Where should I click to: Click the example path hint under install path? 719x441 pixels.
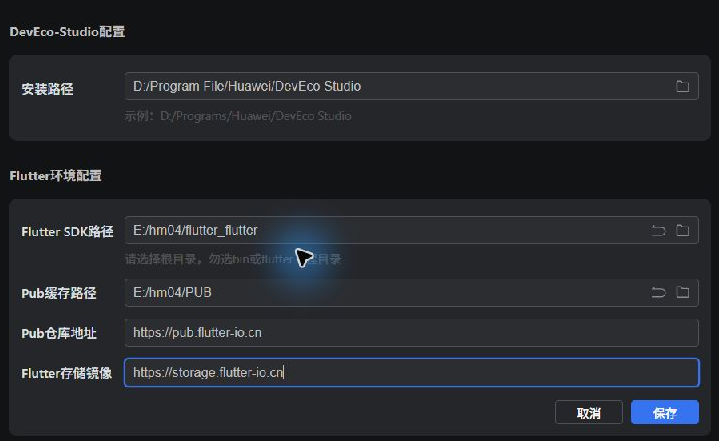point(238,116)
